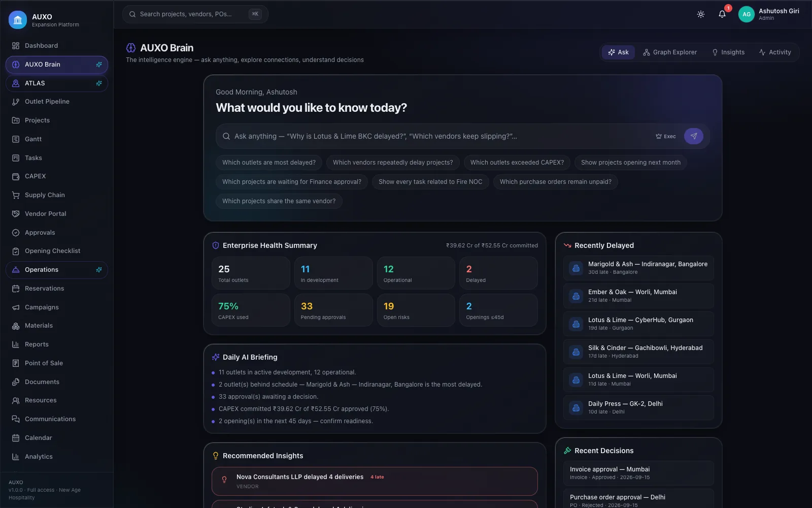Ask "Which outlets exceeded CAPEX?"
812x508 pixels.
(x=517, y=163)
